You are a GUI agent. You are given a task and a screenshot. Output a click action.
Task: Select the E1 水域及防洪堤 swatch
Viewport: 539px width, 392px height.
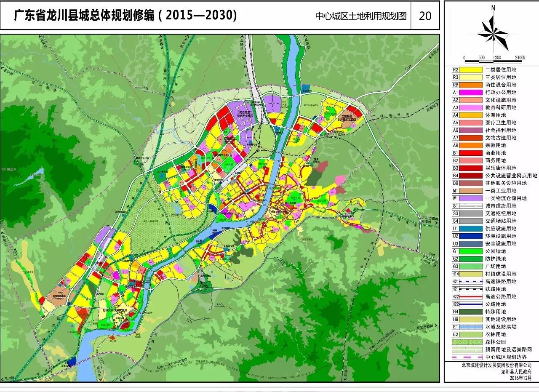471,328
